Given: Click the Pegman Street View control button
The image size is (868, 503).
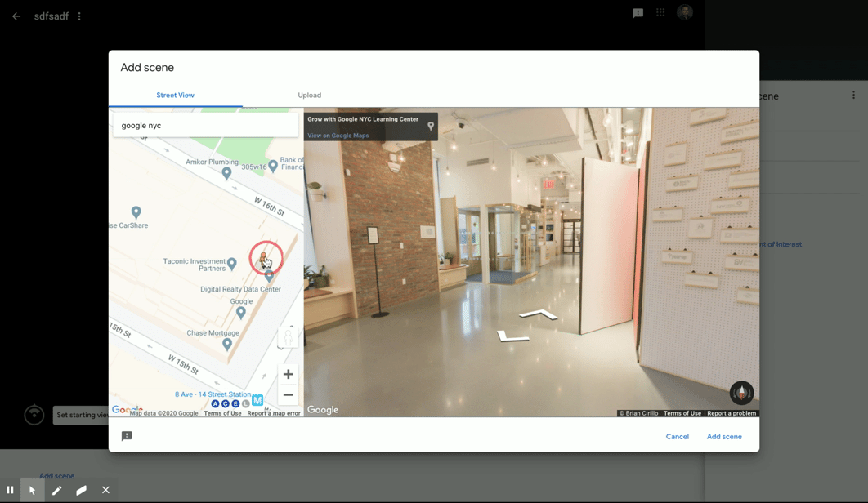Looking at the screenshot, I should coord(288,337).
